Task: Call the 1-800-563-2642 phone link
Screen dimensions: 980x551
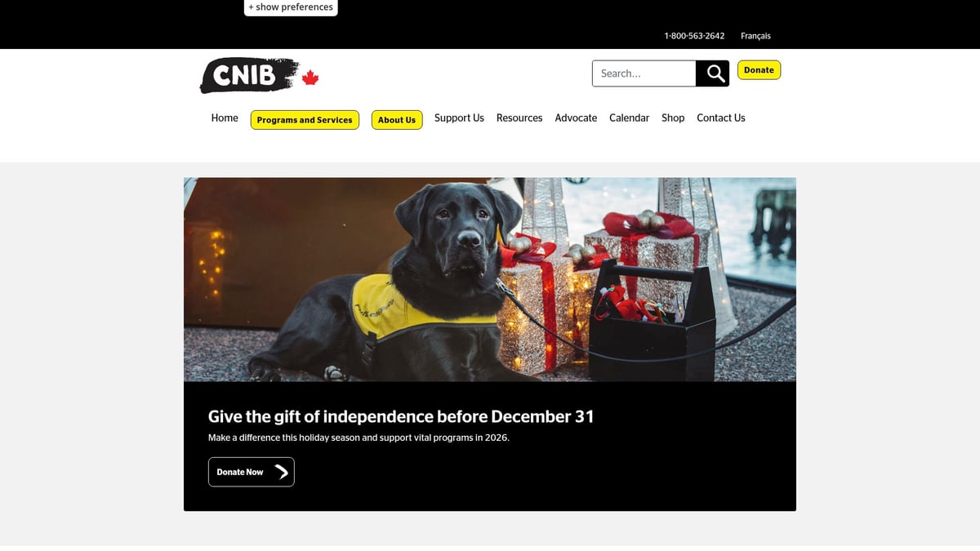Action: click(694, 36)
